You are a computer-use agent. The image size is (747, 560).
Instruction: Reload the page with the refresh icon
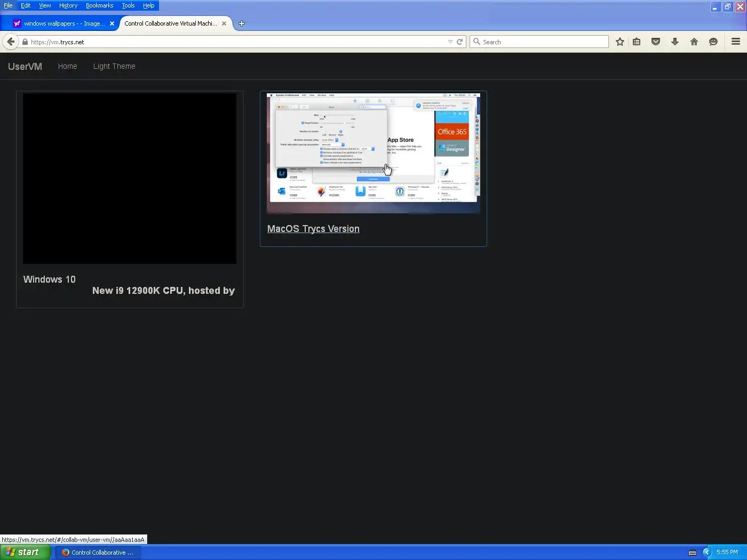click(459, 42)
